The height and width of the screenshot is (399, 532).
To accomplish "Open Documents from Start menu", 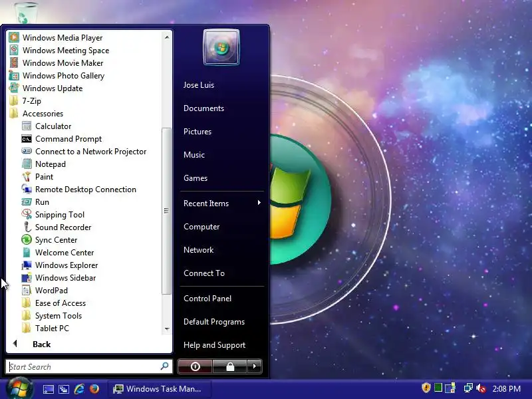I will 204,108.
